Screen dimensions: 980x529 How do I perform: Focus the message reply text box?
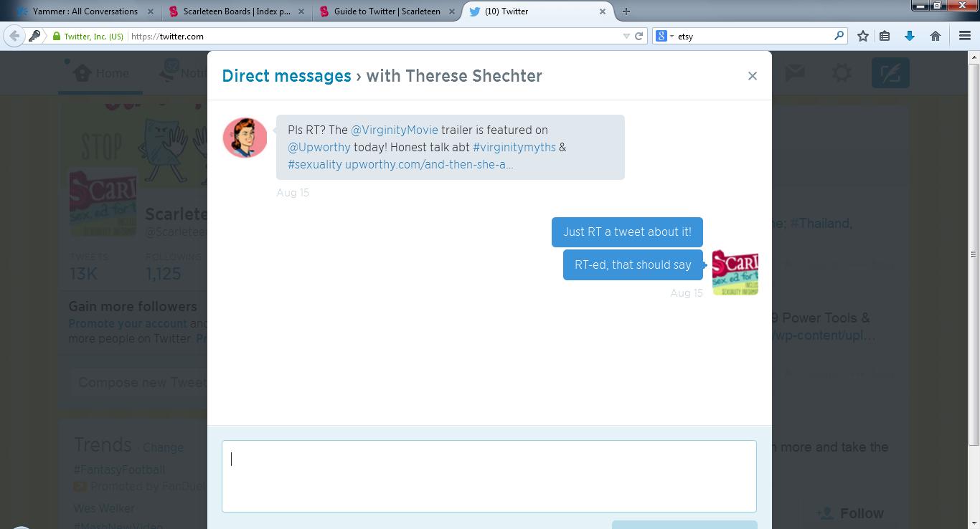point(489,476)
